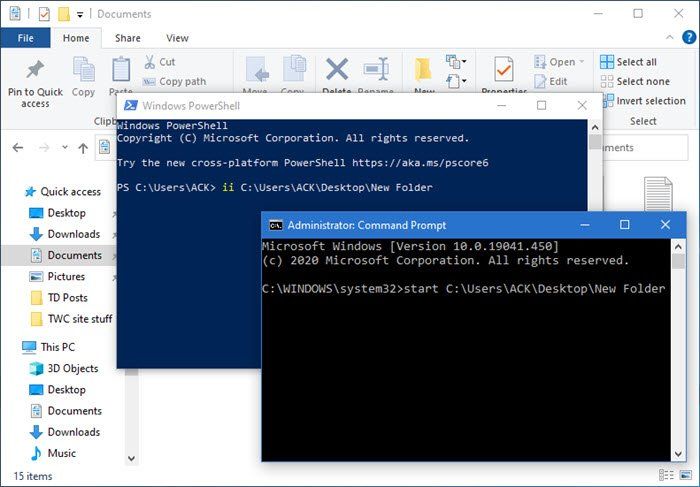700x487 pixels.
Task: Open the File menu tab
Action: (x=25, y=38)
